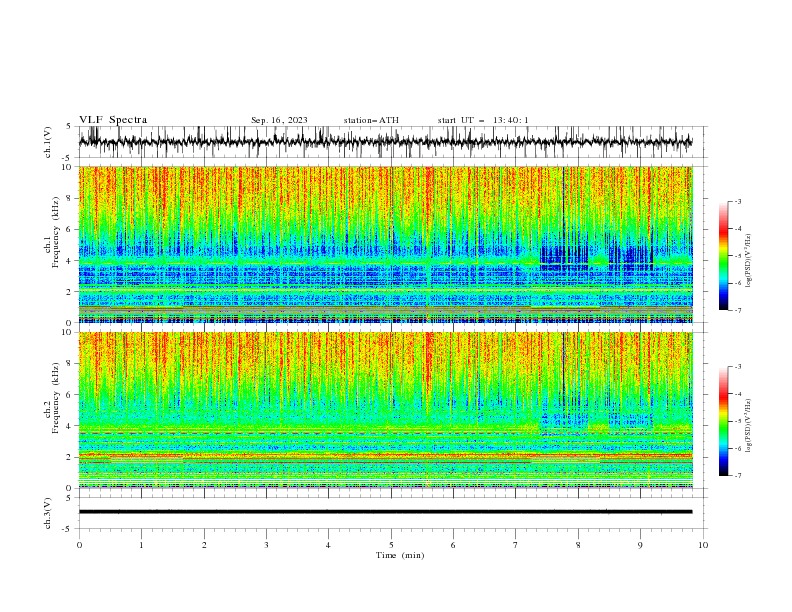
Task: Select the date text "Sep. 16, 2023"
Action: pos(279,120)
